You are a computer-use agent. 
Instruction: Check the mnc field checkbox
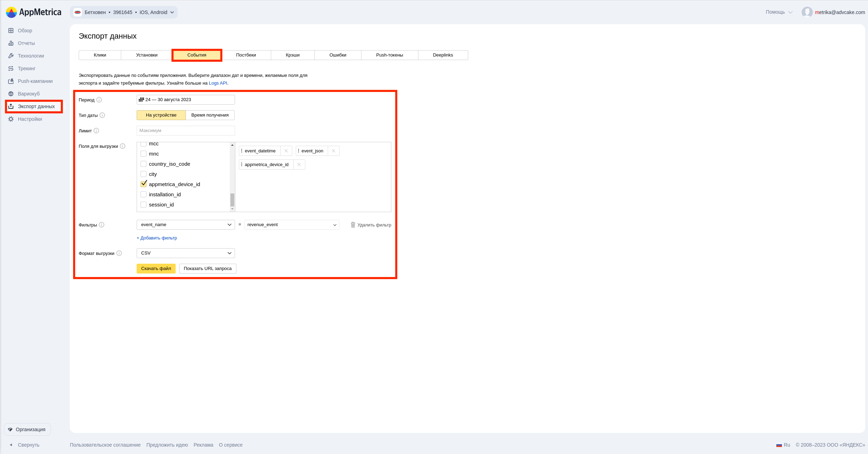pos(143,154)
